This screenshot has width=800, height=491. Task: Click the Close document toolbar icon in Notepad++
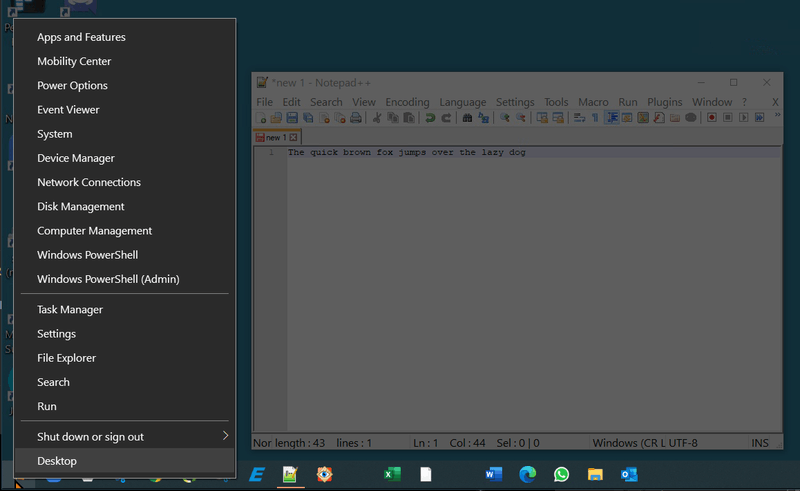tap(324, 118)
